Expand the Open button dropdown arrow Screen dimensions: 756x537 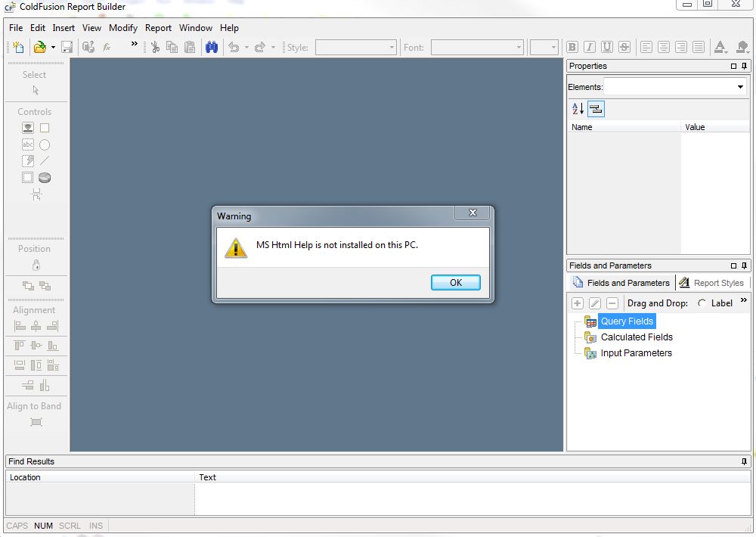(53, 48)
